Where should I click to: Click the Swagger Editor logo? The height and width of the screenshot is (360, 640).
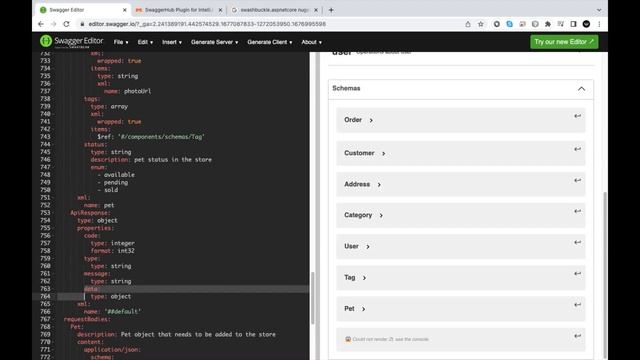pyautogui.click(x=71, y=42)
